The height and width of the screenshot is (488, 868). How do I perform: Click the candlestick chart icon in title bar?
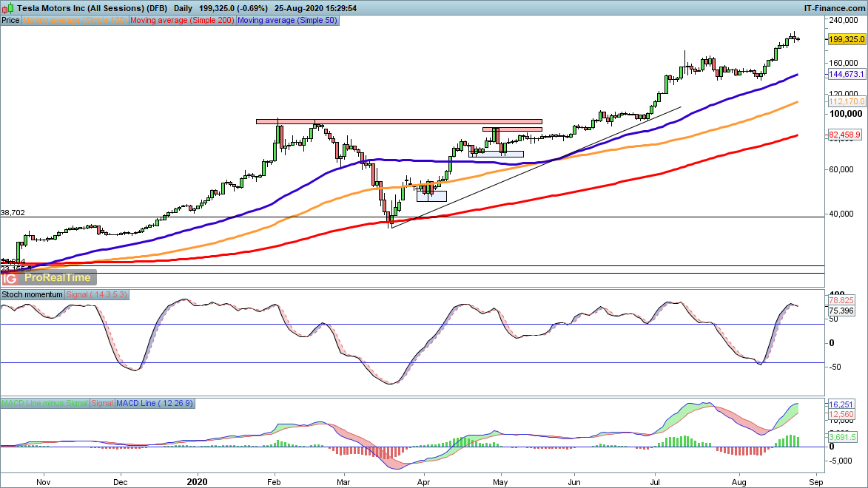(6, 7)
